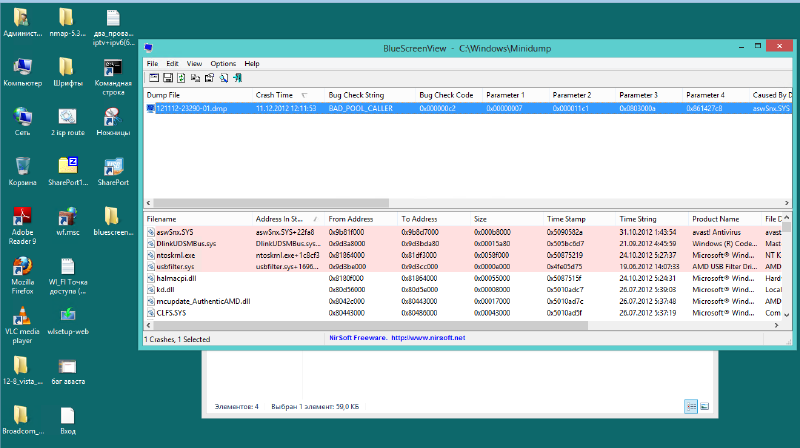
Task: Select the usbfilter.sys driver row
Action: point(463,267)
